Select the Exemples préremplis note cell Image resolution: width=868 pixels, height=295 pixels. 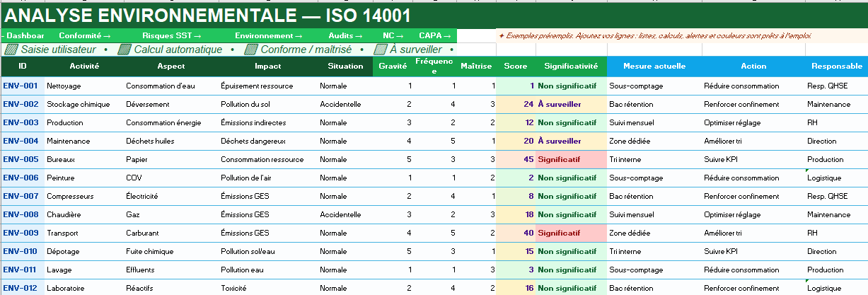click(x=682, y=35)
